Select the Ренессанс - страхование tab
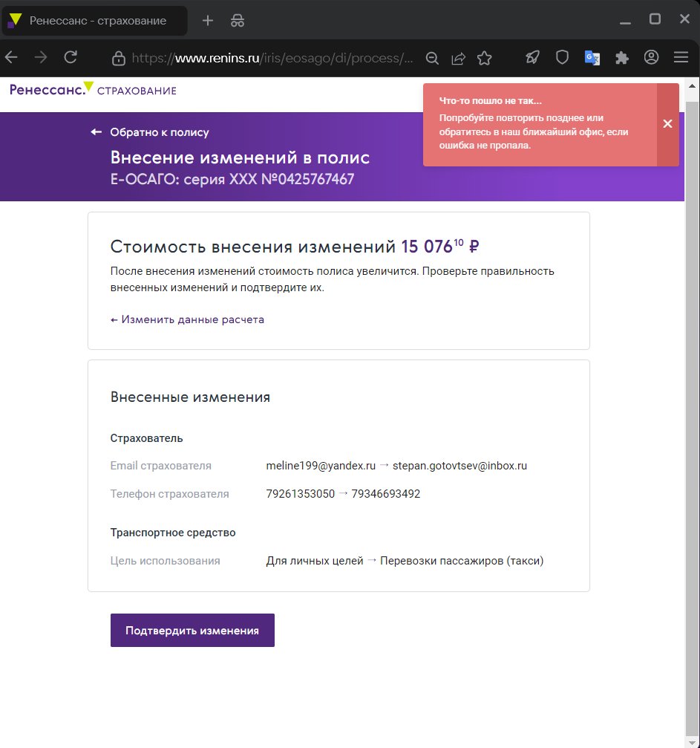 (x=97, y=21)
